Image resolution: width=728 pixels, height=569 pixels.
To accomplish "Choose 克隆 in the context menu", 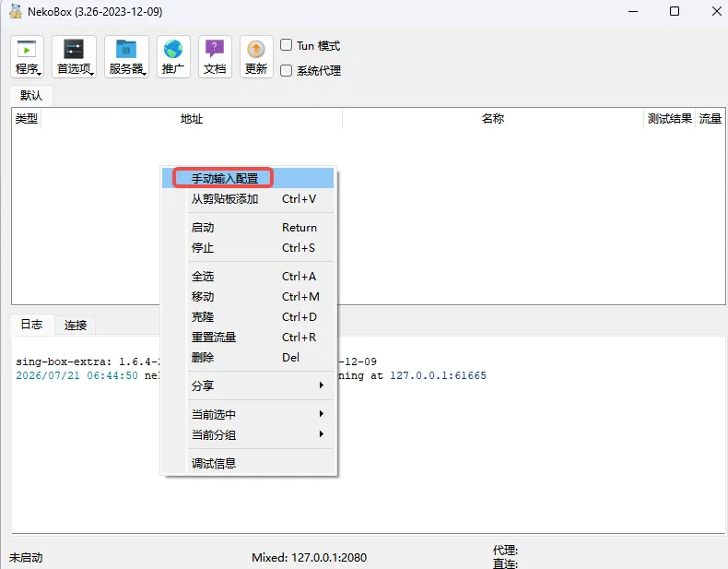I will point(248,317).
